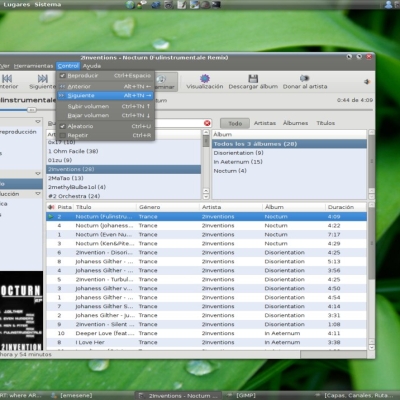Open the Lugares panel menu
Screen dimensions: 400x400
[x=16, y=5]
